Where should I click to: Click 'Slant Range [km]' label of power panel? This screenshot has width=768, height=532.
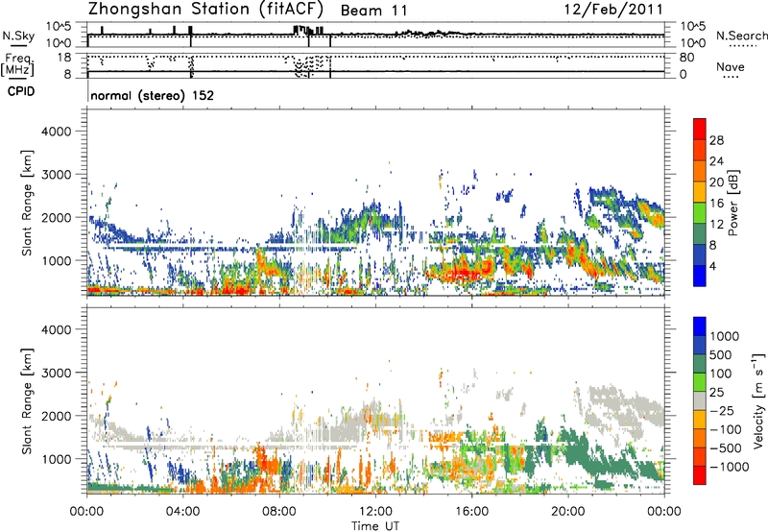[x=27, y=203]
